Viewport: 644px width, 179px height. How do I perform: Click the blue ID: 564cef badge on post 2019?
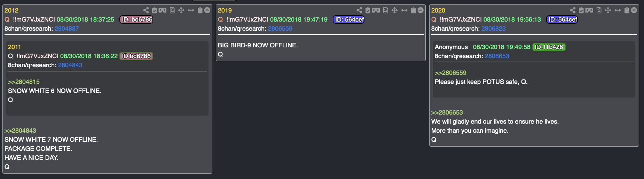pos(349,20)
